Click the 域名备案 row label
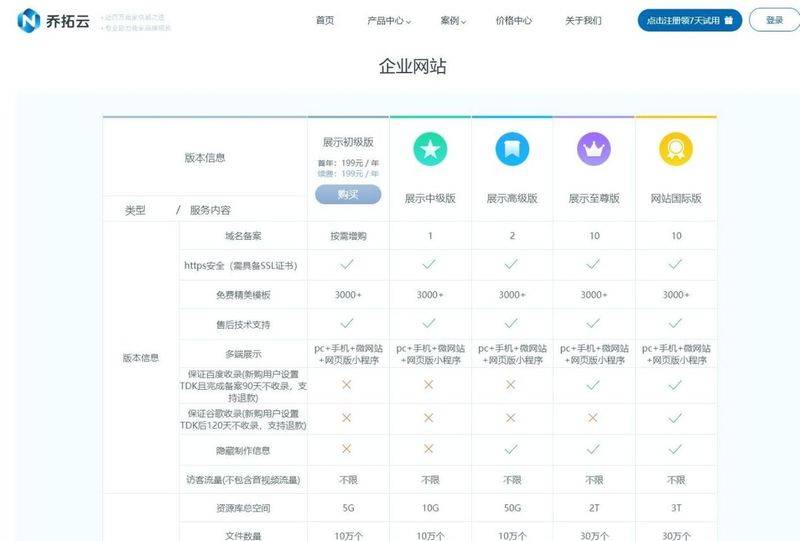 click(x=243, y=236)
